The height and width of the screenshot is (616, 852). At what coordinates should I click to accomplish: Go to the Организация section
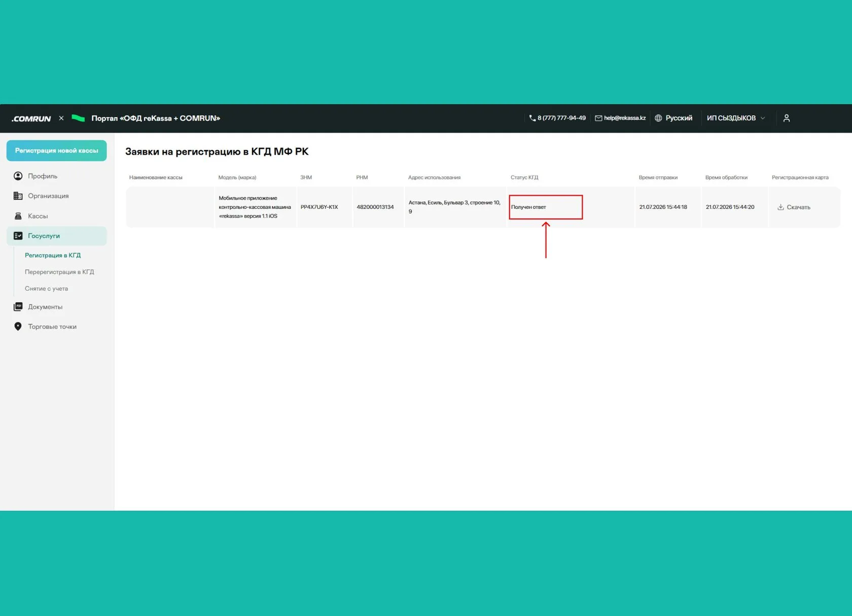57,196
